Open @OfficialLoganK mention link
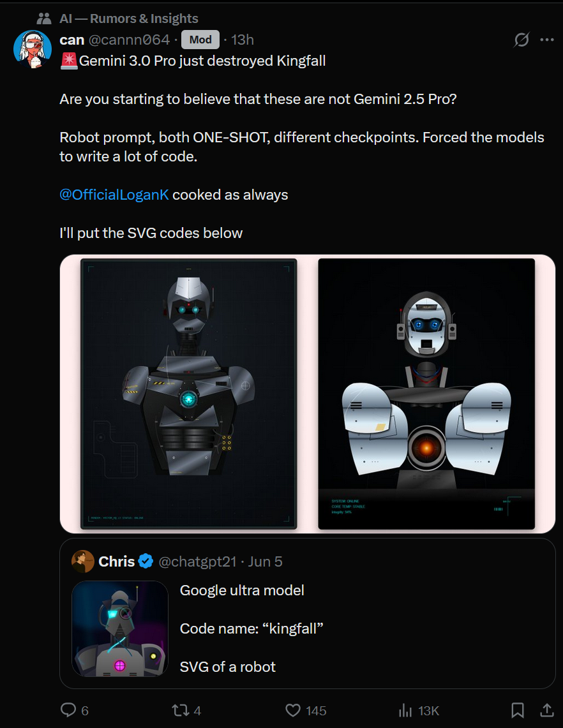Screen dimensions: 563x728 pyautogui.click(x=114, y=195)
